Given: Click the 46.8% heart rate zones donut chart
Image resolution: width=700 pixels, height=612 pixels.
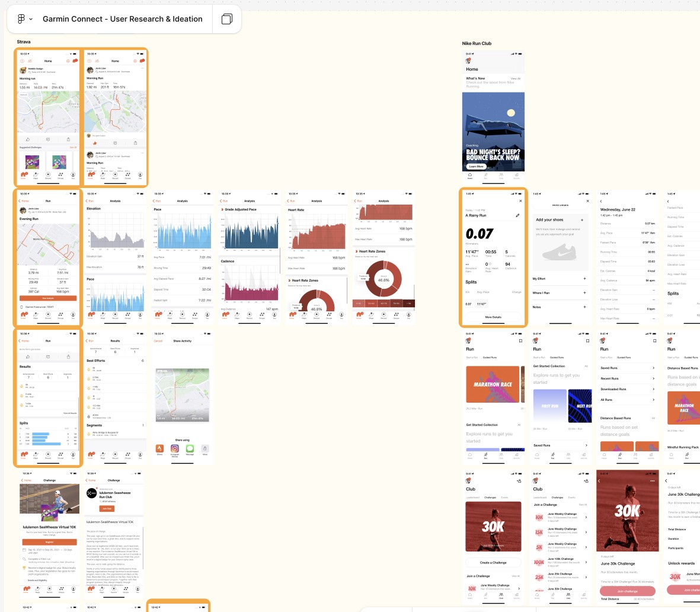Looking at the screenshot, I should point(383,279).
